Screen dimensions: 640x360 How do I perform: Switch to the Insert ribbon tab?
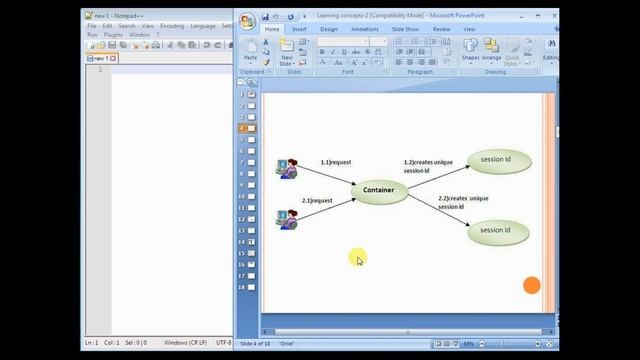[299, 29]
